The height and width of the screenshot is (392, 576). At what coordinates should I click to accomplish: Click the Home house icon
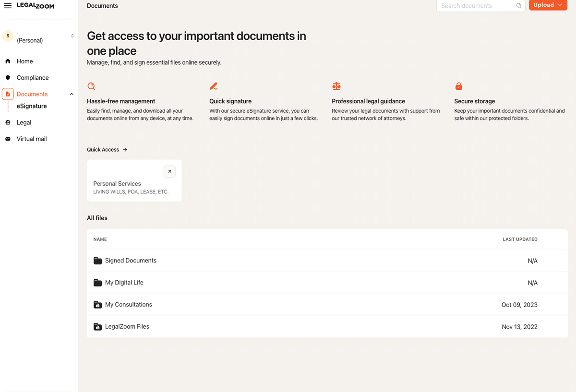[8, 61]
